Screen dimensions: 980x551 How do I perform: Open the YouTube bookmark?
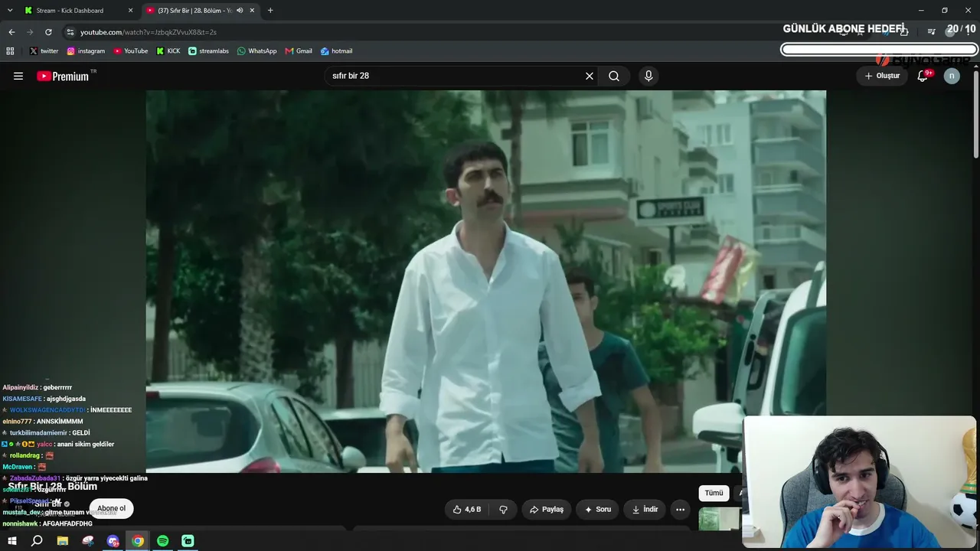(x=131, y=51)
